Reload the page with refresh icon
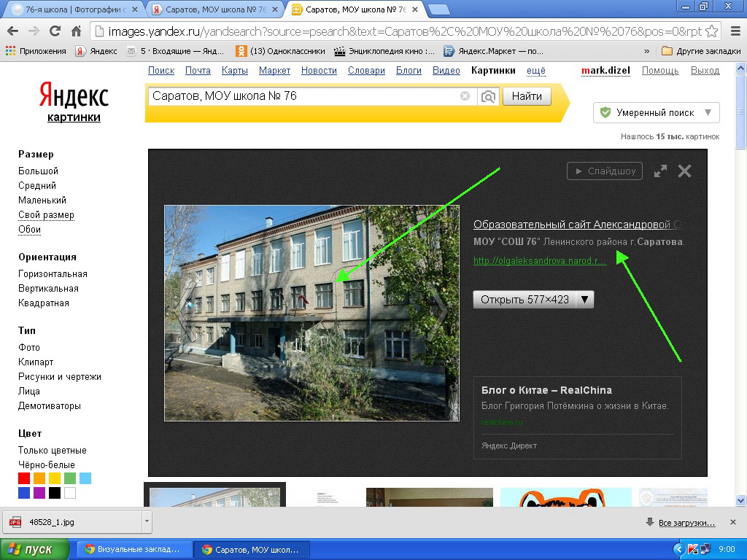This screenshot has height=560, width=747. point(55,31)
